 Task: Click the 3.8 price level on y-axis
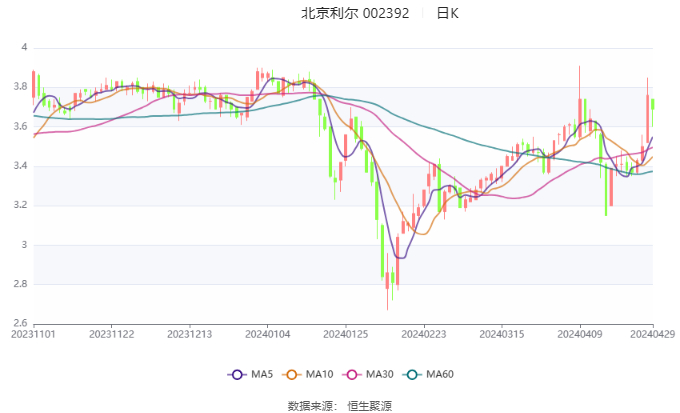click(18, 87)
